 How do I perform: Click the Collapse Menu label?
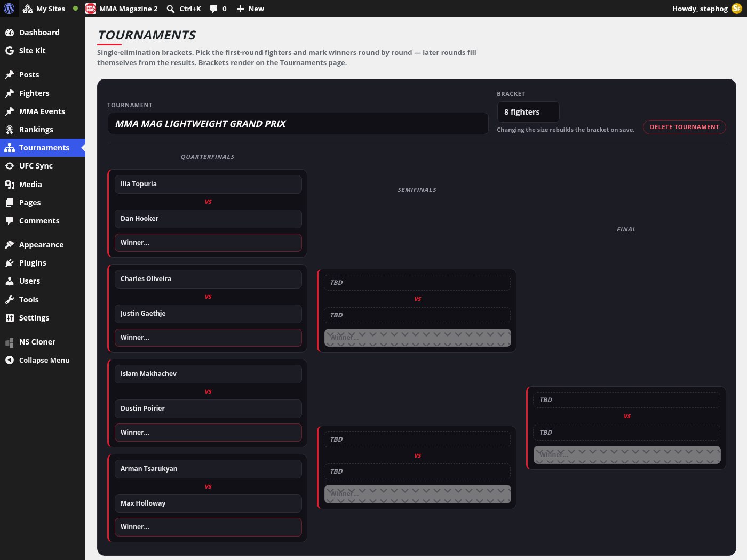[x=44, y=361]
